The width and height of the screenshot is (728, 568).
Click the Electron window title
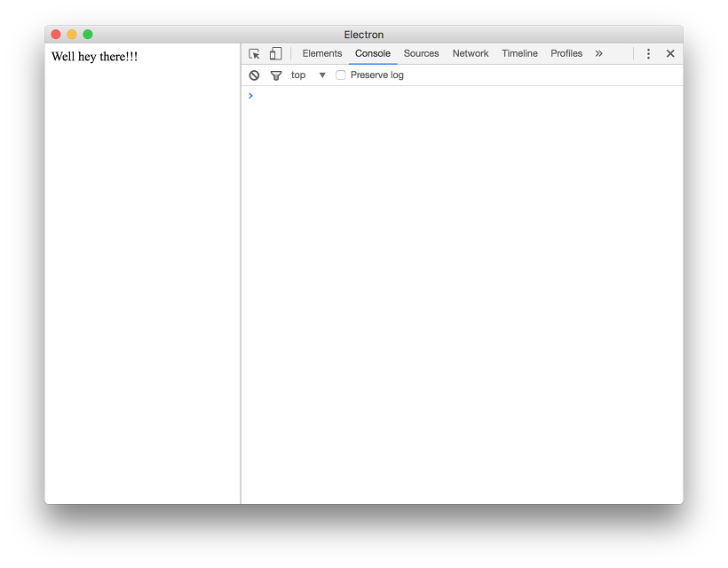(x=364, y=35)
